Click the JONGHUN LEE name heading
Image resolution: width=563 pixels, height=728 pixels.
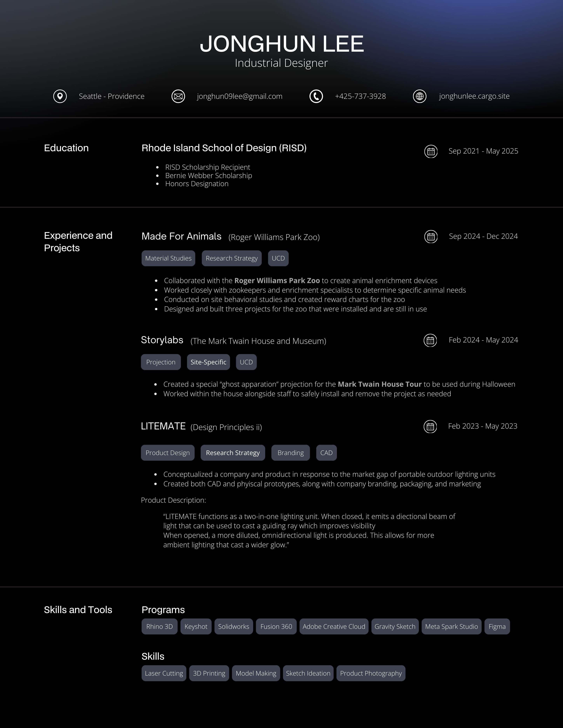281,44
